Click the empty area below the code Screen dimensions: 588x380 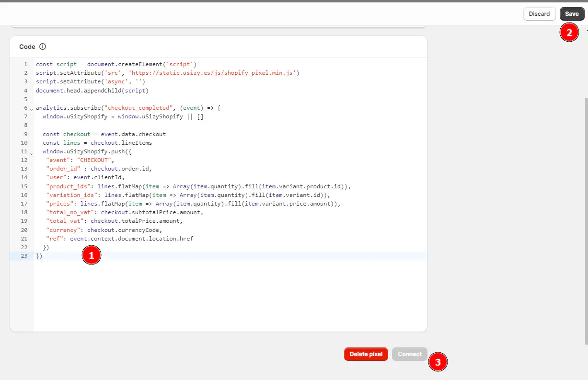[230, 297]
